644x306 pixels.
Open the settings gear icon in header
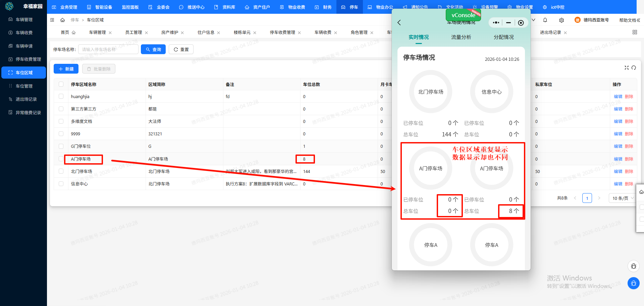(x=561, y=20)
